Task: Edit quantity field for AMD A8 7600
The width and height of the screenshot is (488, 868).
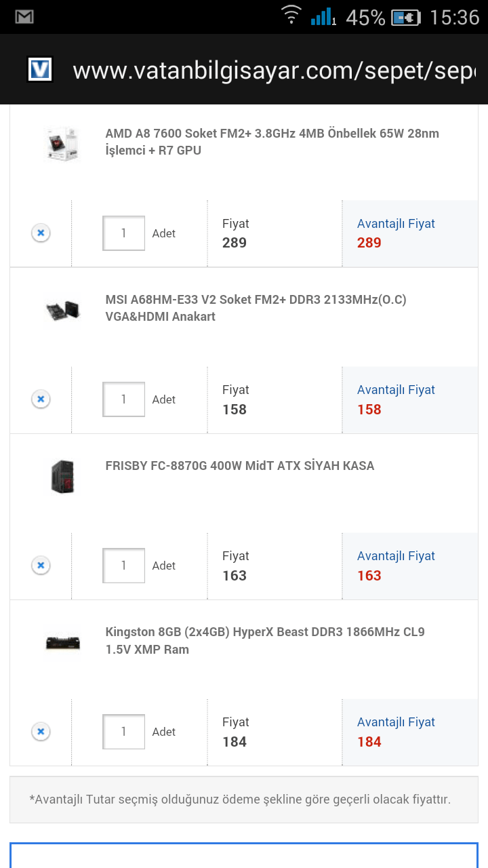Action: (123, 233)
